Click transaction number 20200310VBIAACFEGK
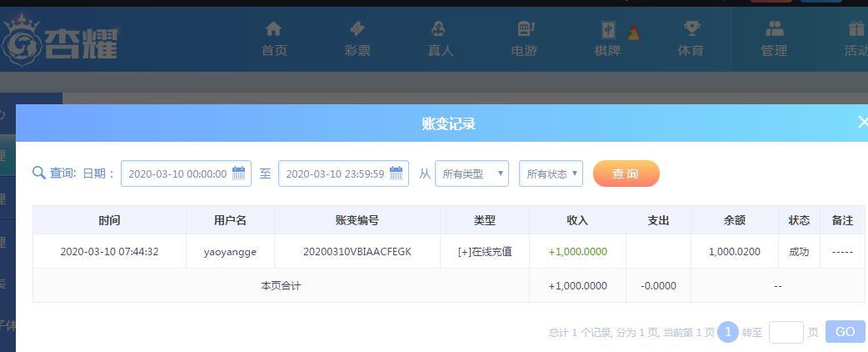The height and width of the screenshot is (352, 868). click(357, 252)
